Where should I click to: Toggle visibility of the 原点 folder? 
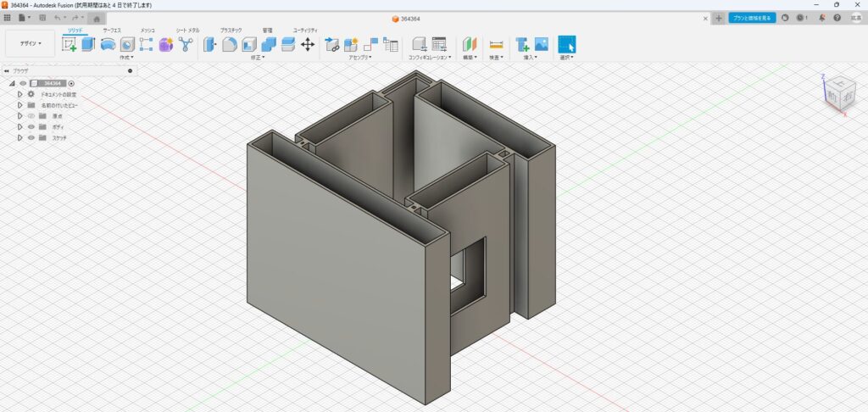(31, 116)
